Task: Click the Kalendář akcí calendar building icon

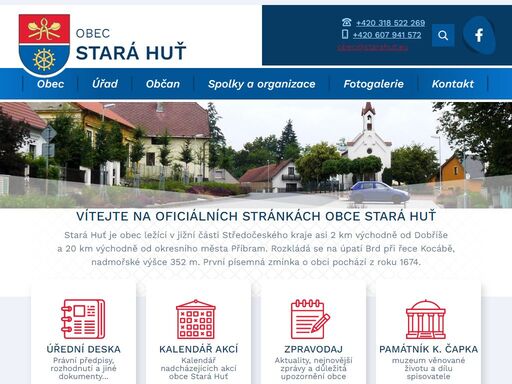Action: [x=196, y=319]
